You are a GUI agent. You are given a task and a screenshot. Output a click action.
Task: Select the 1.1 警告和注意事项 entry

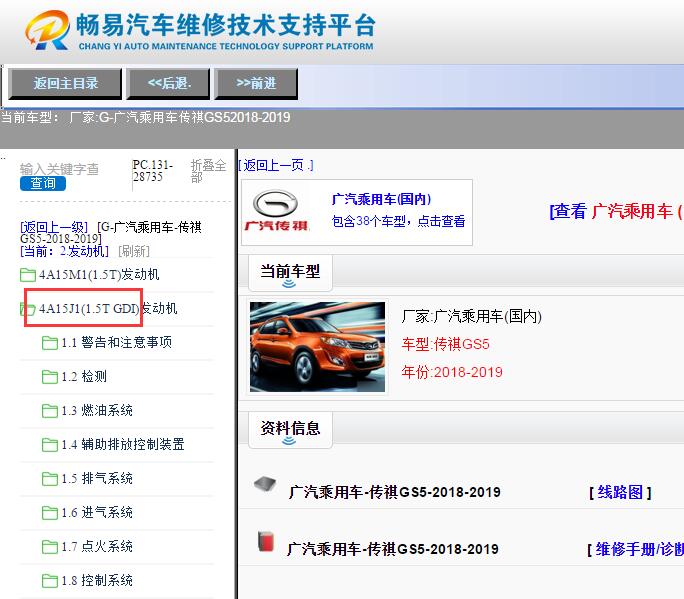(116, 342)
